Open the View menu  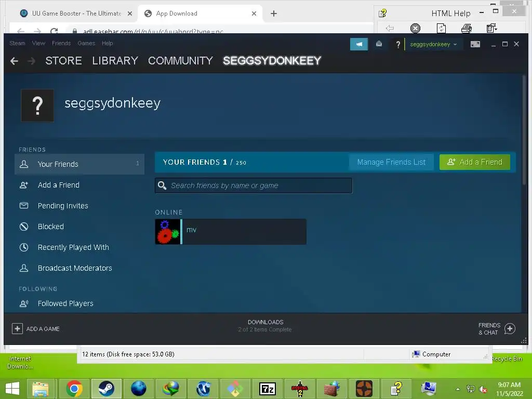click(x=38, y=43)
